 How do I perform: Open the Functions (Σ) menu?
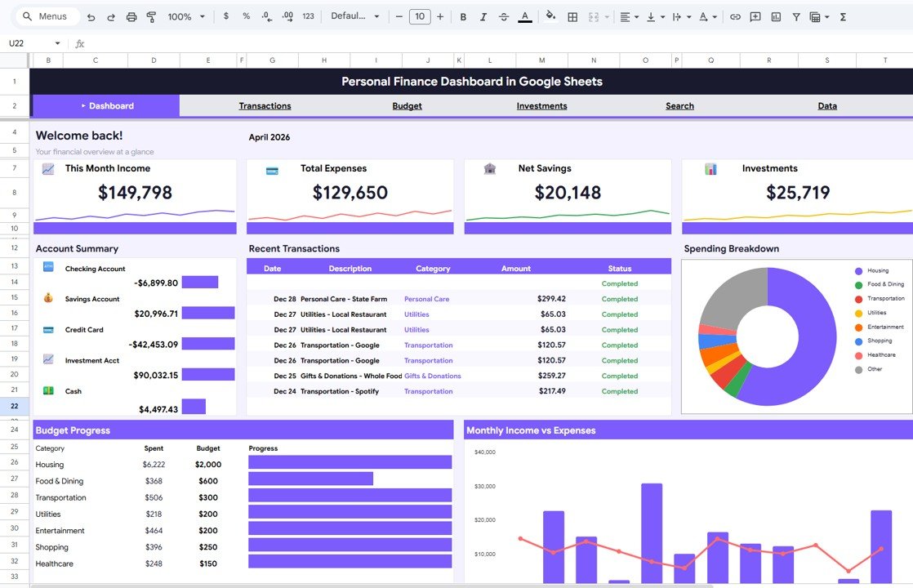[x=842, y=16]
